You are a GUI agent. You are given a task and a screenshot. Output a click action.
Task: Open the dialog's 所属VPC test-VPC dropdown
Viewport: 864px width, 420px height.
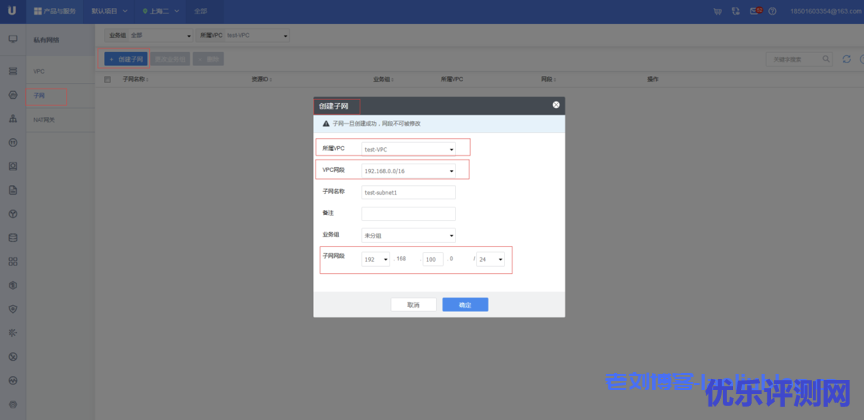point(408,149)
